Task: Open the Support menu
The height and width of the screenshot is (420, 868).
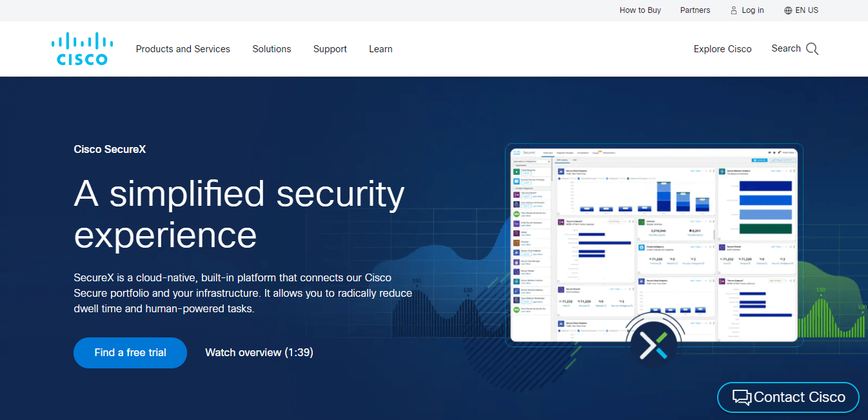Action: pos(330,49)
